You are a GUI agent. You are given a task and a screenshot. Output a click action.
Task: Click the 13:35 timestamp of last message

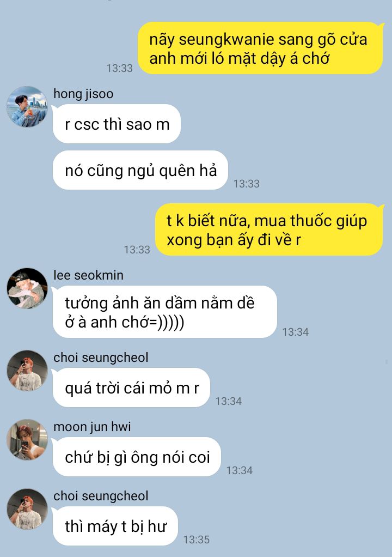point(197,540)
